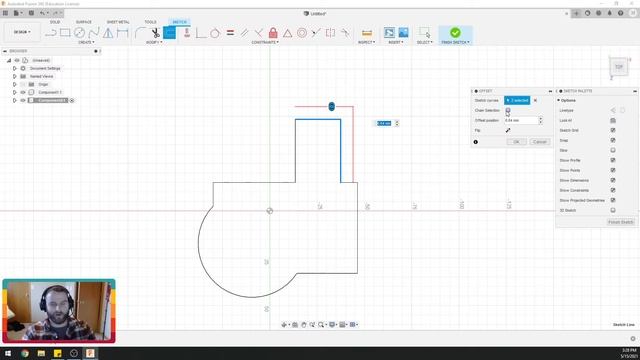Select the Trim scissors tool
This screenshot has height=360, width=640.
pyautogui.click(x=155, y=33)
